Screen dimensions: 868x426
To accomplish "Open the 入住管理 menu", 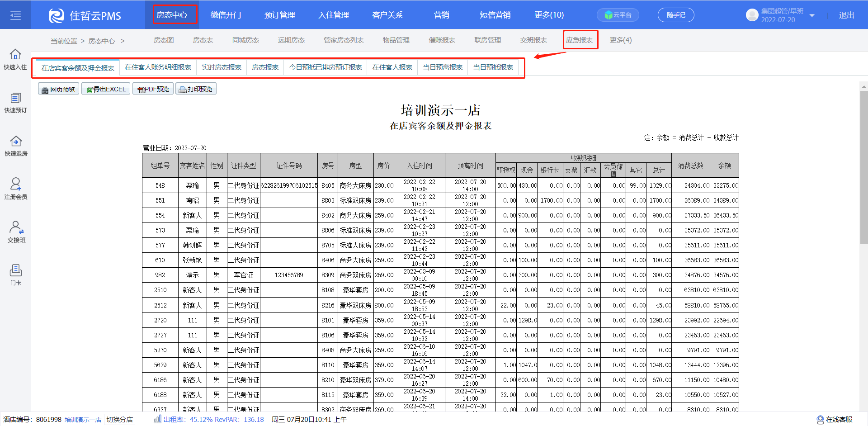I will pos(334,15).
